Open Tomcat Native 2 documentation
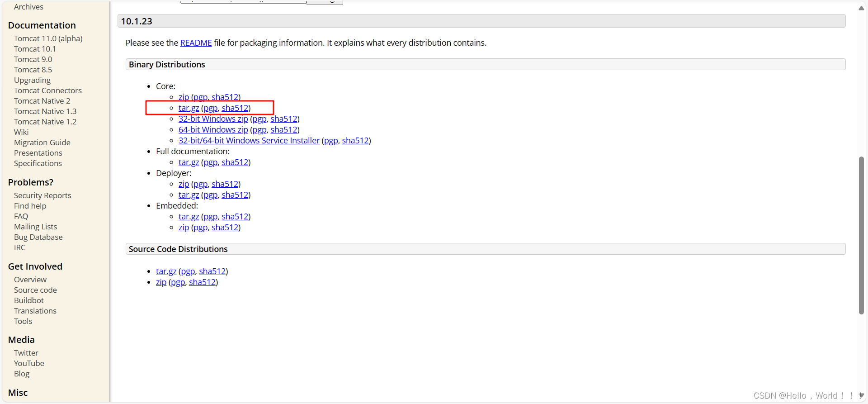The image size is (868, 404). pyautogui.click(x=42, y=101)
